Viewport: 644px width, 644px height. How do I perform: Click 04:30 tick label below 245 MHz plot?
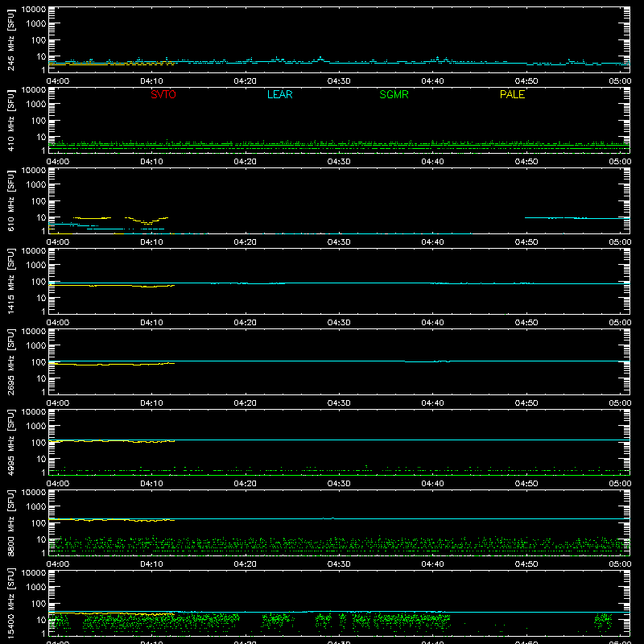(339, 81)
